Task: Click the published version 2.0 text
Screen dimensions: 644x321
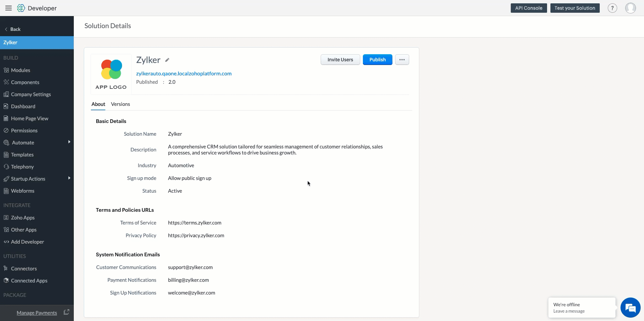Action: [172, 82]
